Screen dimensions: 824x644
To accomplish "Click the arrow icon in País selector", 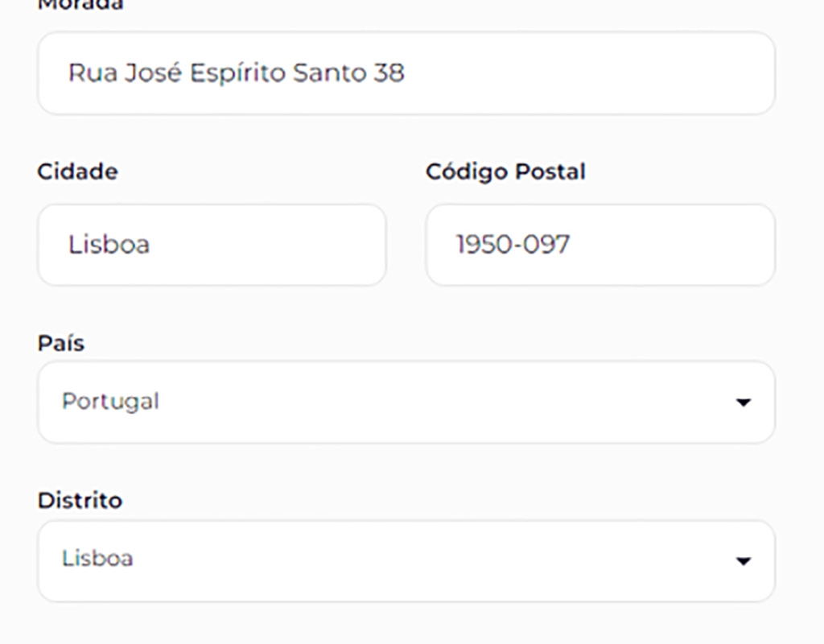I will (743, 402).
